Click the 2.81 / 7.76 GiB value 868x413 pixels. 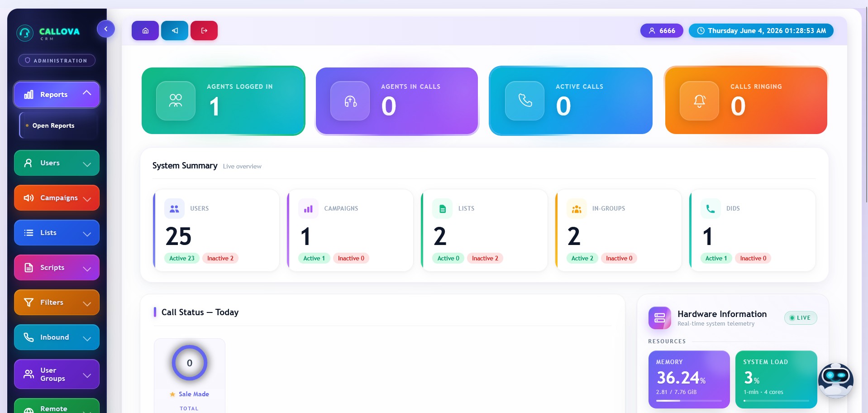click(x=676, y=392)
